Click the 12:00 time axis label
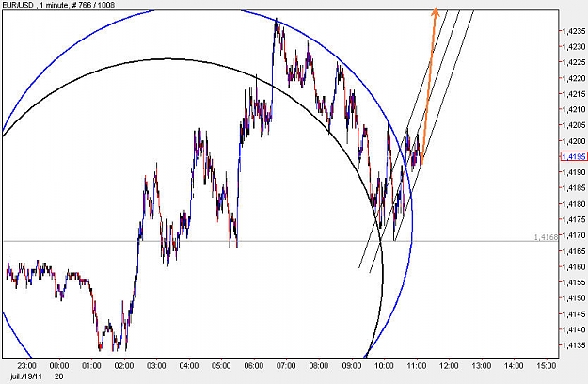 (449, 365)
